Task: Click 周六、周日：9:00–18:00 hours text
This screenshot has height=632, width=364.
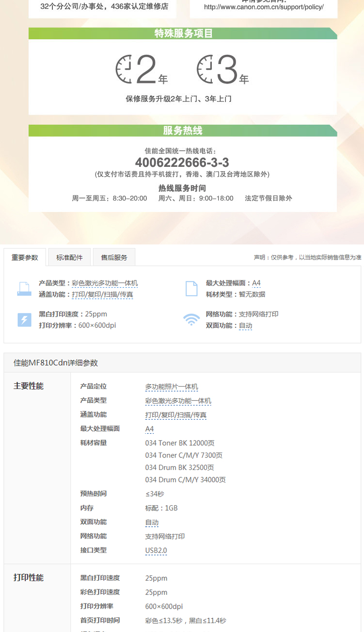Action: click(196, 198)
